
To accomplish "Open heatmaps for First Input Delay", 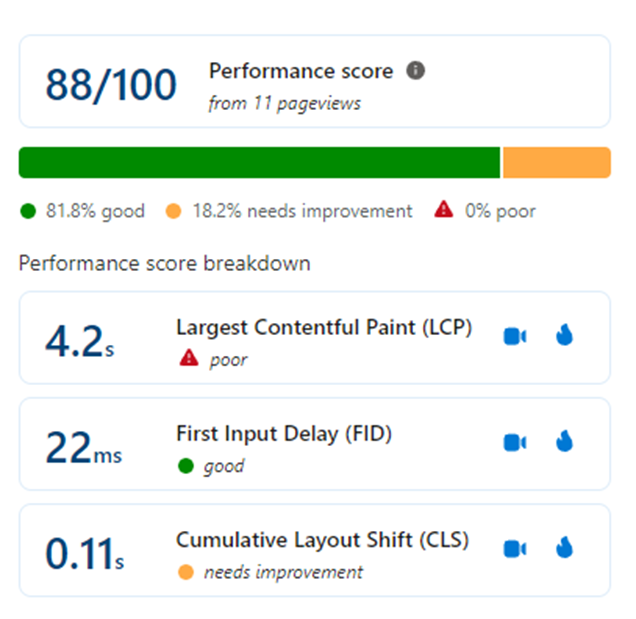I will pos(564,441).
